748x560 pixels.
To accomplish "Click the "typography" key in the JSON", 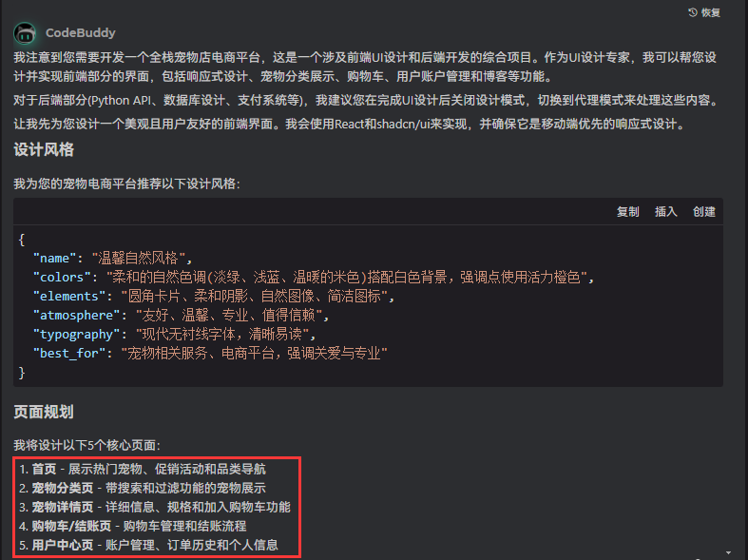I will point(77,335).
